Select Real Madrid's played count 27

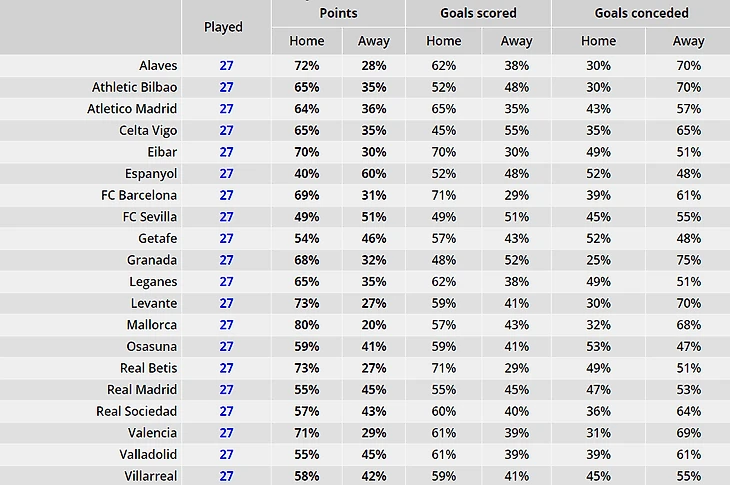click(x=226, y=390)
